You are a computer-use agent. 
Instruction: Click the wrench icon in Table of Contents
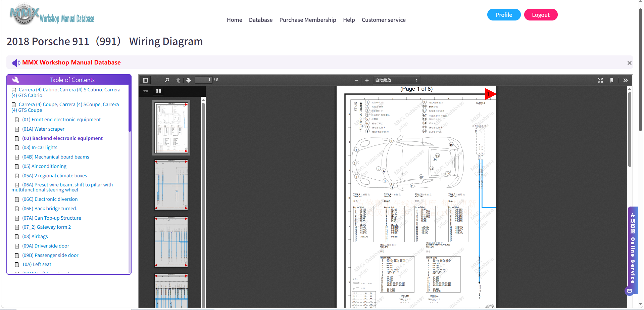15,80
